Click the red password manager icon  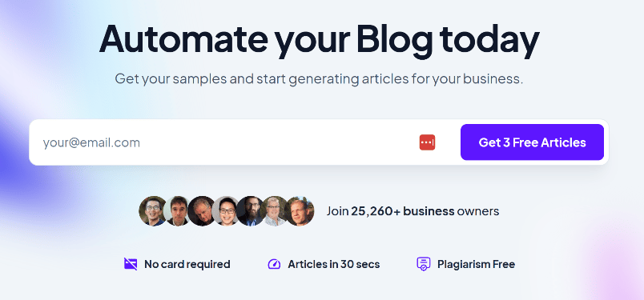tap(427, 142)
